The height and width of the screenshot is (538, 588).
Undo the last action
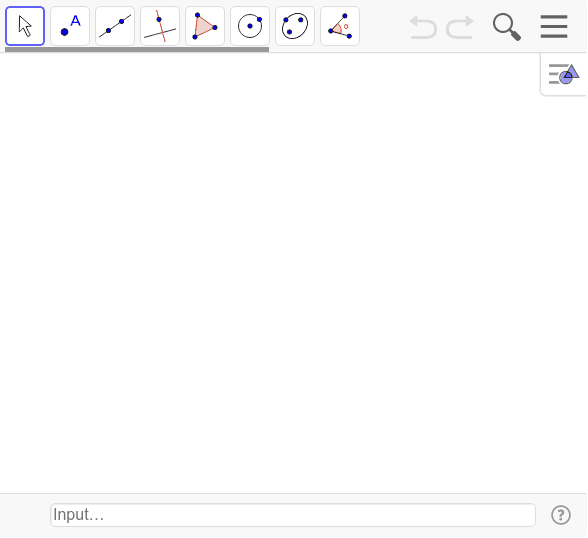click(423, 27)
